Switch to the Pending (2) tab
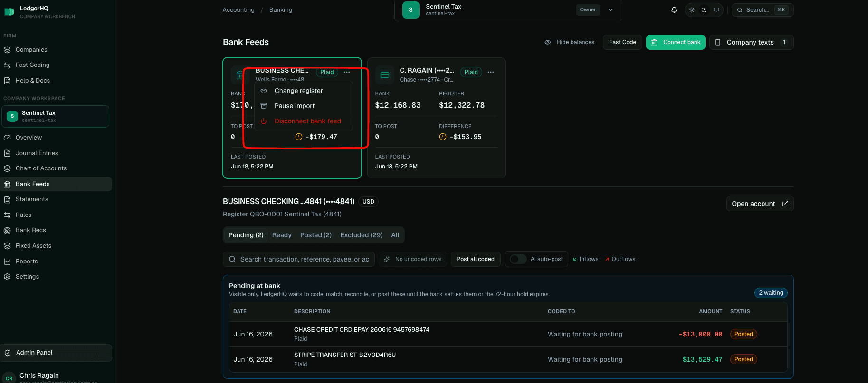The image size is (868, 383). tap(246, 235)
